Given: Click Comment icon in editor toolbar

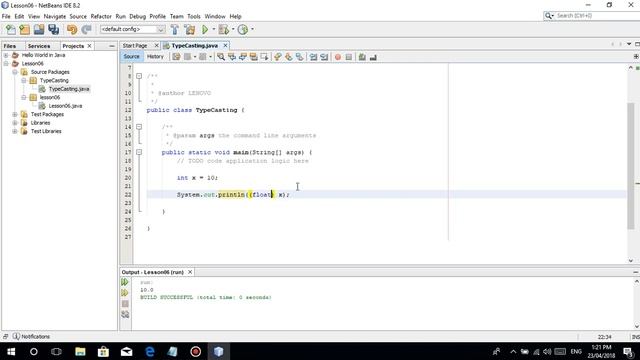Looking at the screenshot, I should pyautogui.click(x=362, y=57).
